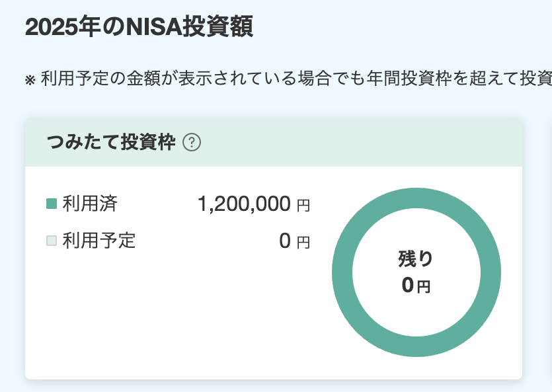Image resolution: width=552 pixels, height=392 pixels.
Task: Select the 利用済 legend label
Action: pyautogui.click(x=90, y=204)
